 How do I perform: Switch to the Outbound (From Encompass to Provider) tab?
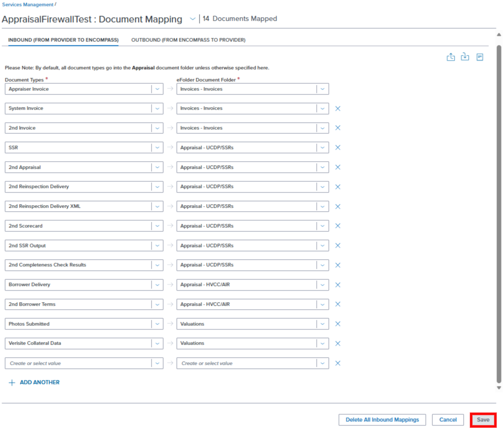pos(188,40)
